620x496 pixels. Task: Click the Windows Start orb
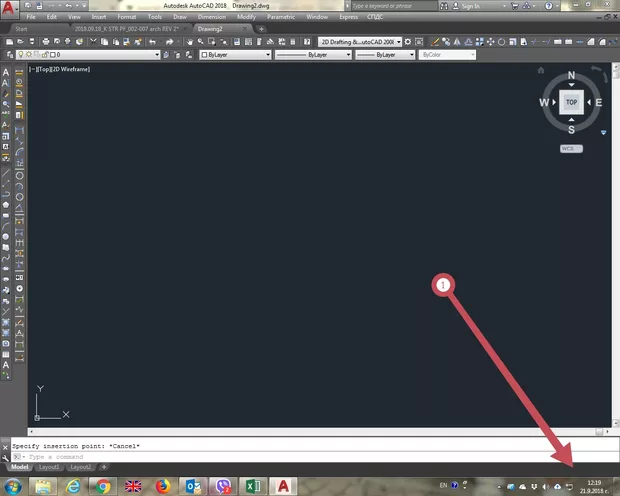pyautogui.click(x=13, y=486)
